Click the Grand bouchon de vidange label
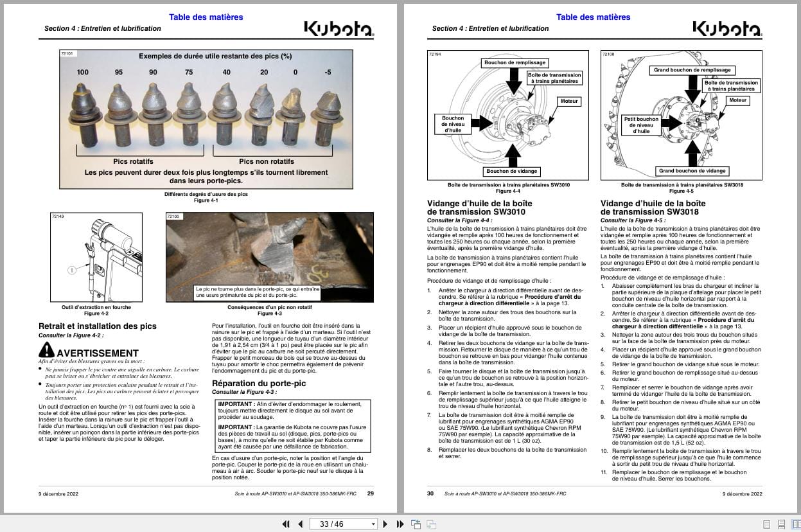Viewport: 801px width, 532px height. pos(692,171)
